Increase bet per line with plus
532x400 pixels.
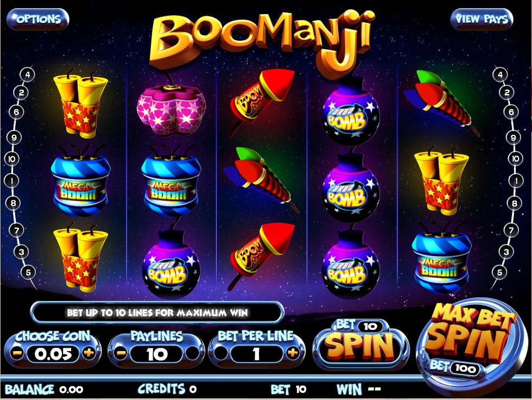[x=293, y=354]
